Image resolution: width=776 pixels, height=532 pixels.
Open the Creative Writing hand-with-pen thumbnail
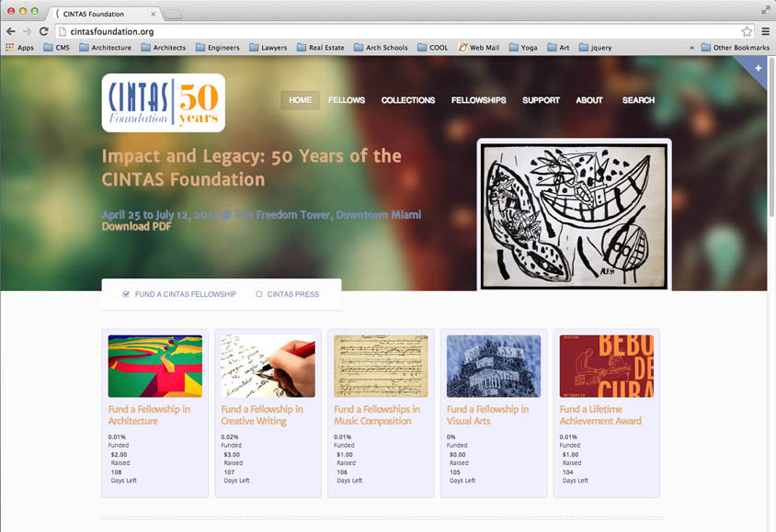[268, 366]
